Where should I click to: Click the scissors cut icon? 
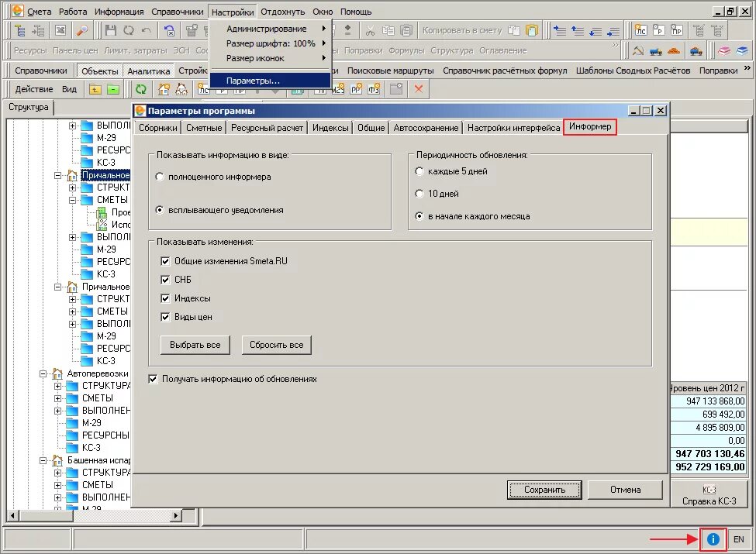click(370, 31)
